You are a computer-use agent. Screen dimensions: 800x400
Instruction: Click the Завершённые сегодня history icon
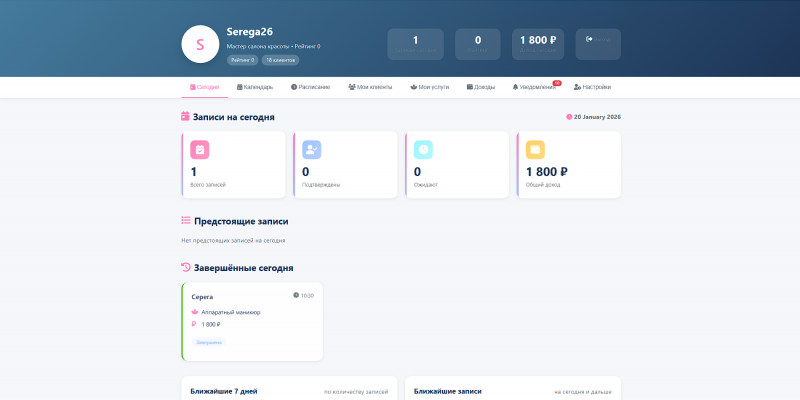point(186,267)
